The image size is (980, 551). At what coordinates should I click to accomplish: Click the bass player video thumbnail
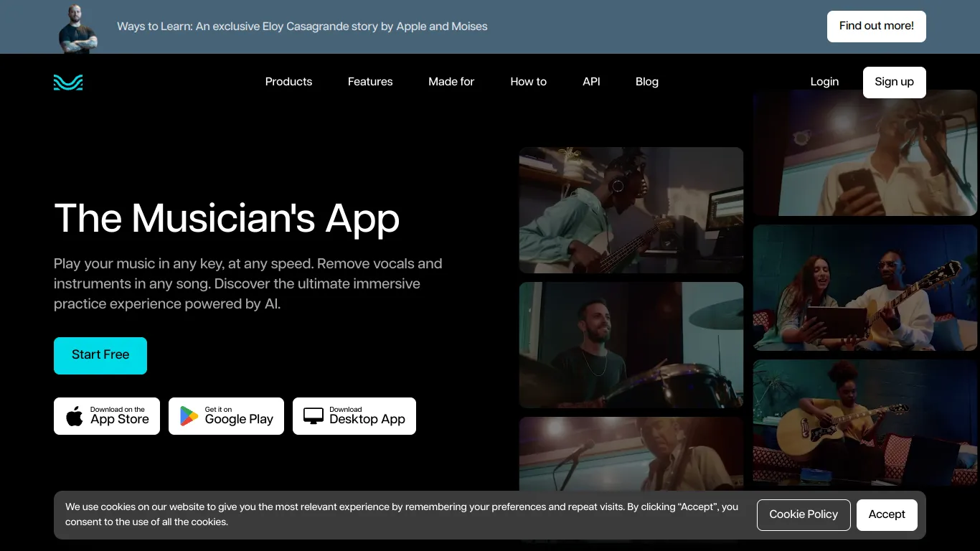[x=631, y=209]
